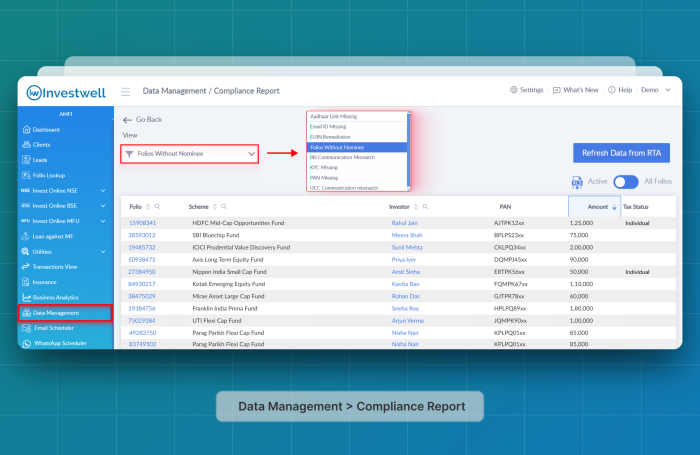Click Folio column search icon

pyautogui.click(x=158, y=207)
